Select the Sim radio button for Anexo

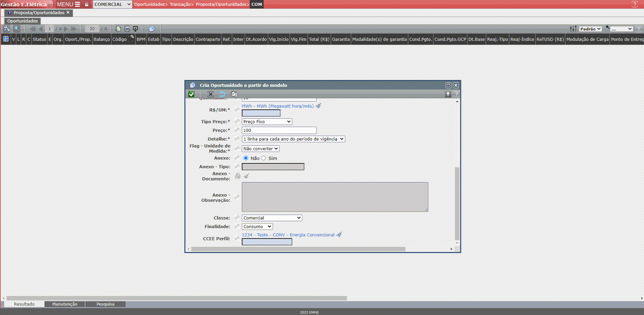point(264,158)
